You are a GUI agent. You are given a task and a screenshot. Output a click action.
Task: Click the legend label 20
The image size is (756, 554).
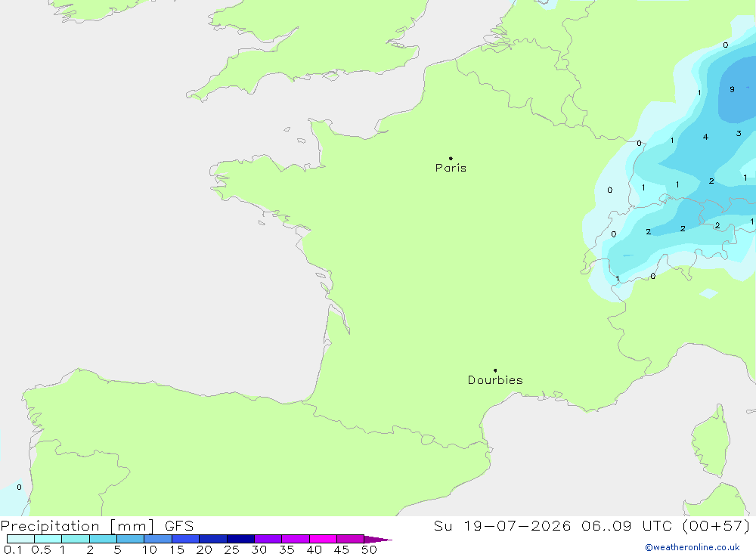(204, 549)
